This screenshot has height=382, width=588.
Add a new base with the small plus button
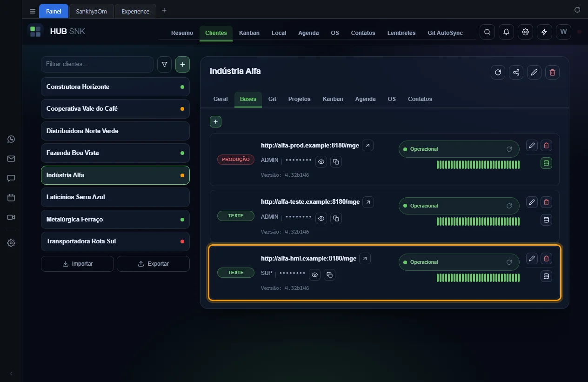(x=216, y=121)
